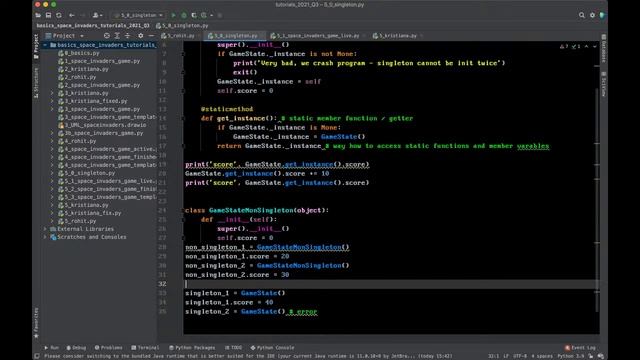This screenshot has height=360, width=640.
Task: Collapse all icon in the Project panel header
Action: click(x=127, y=36)
